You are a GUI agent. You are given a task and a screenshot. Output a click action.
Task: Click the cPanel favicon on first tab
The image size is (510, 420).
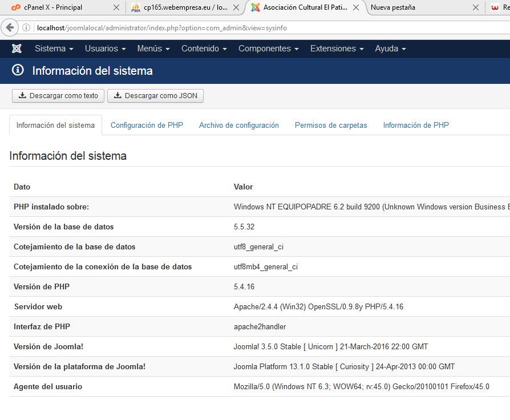point(15,7)
